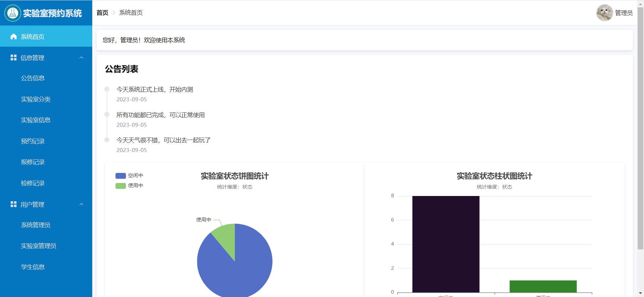Click 系统首页 breadcrumb text
This screenshot has height=297, width=644.
point(131,13)
